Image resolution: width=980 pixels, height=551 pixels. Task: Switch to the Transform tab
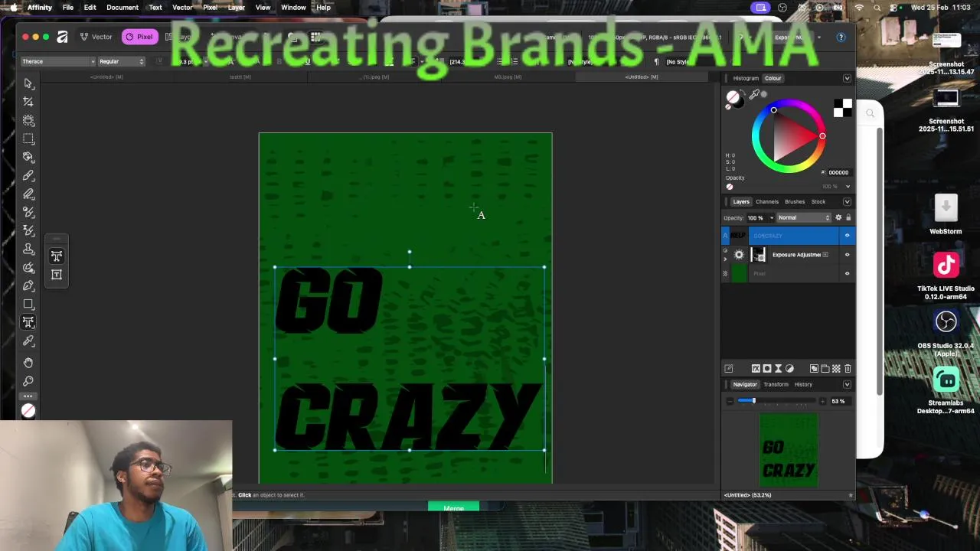coord(776,384)
